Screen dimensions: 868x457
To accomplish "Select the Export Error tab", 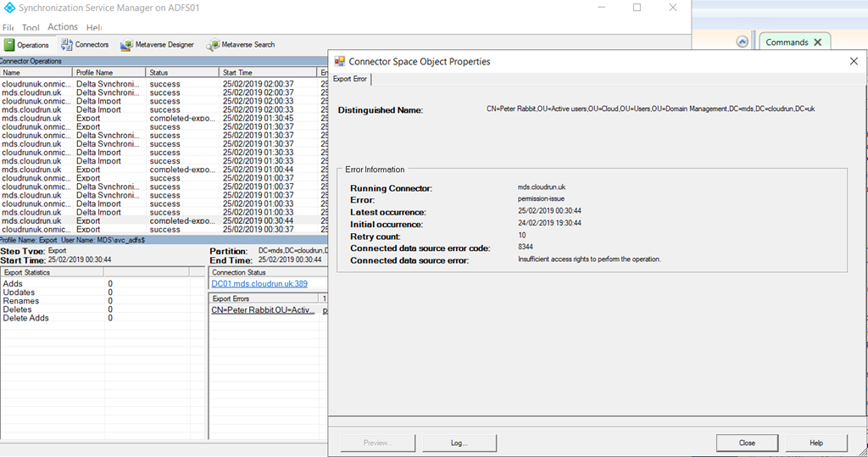I will coord(349,79).
